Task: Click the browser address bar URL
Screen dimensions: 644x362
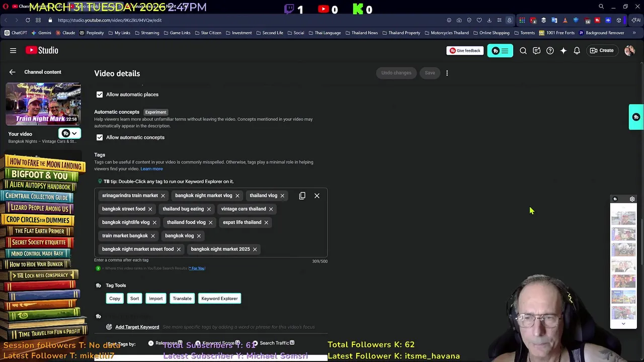Action: click(x=110, y=20)
